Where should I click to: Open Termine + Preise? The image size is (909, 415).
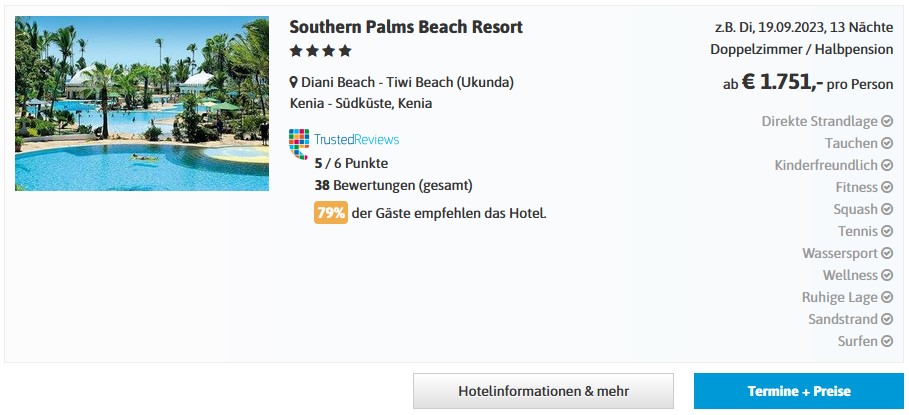coord(799,391)
